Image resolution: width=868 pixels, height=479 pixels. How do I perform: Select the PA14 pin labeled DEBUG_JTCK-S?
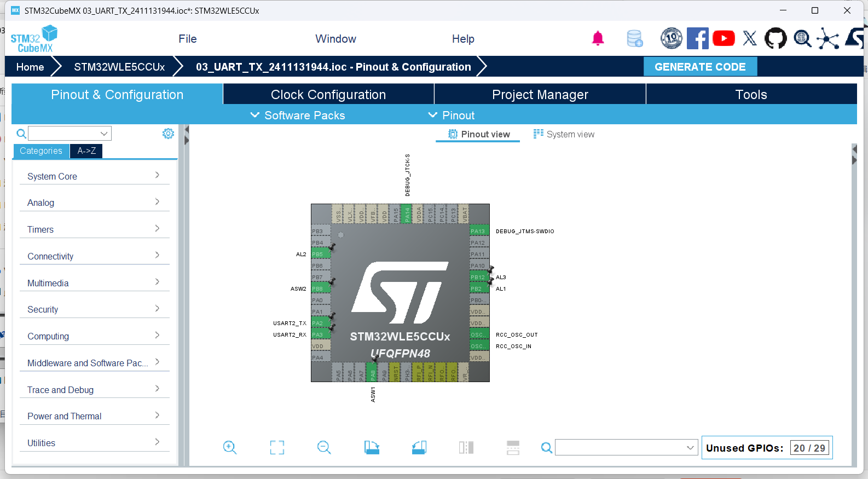tap(407, 214)
